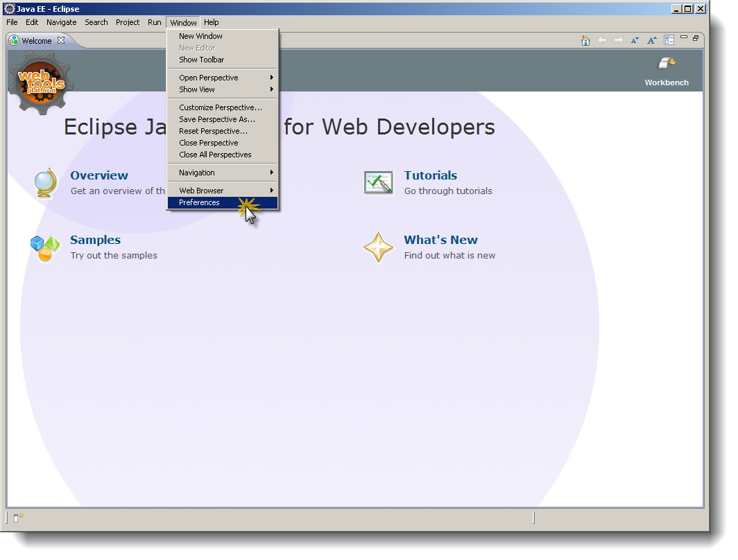Viewport: 738px width, 560px height.
Task: Click the Tutorials checklist icon
Action: tap(378, 182)
